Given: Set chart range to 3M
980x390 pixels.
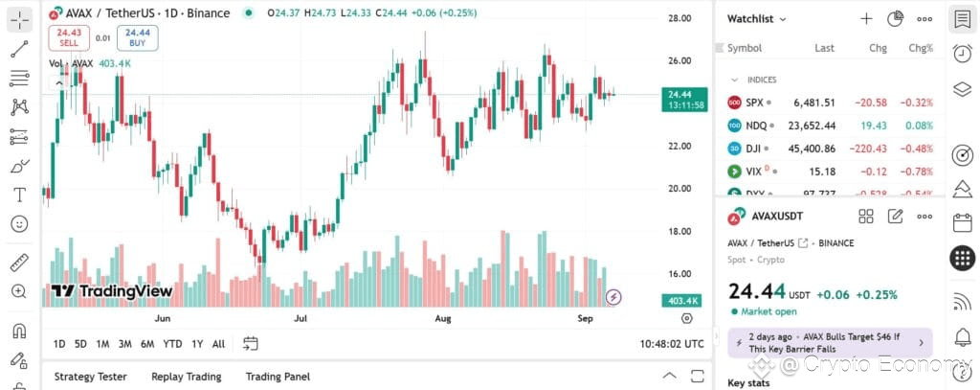Looking at the screenshot, I should click(x=125, y=344).
